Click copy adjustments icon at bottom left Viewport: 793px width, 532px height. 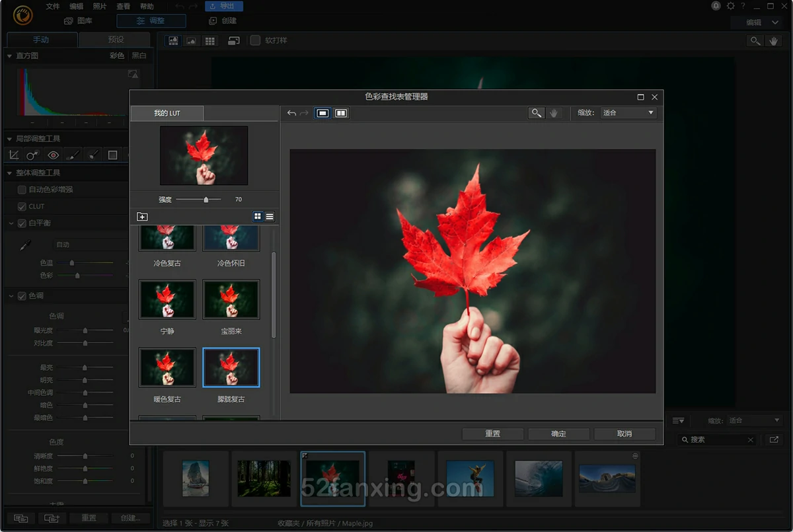(20, 518)
